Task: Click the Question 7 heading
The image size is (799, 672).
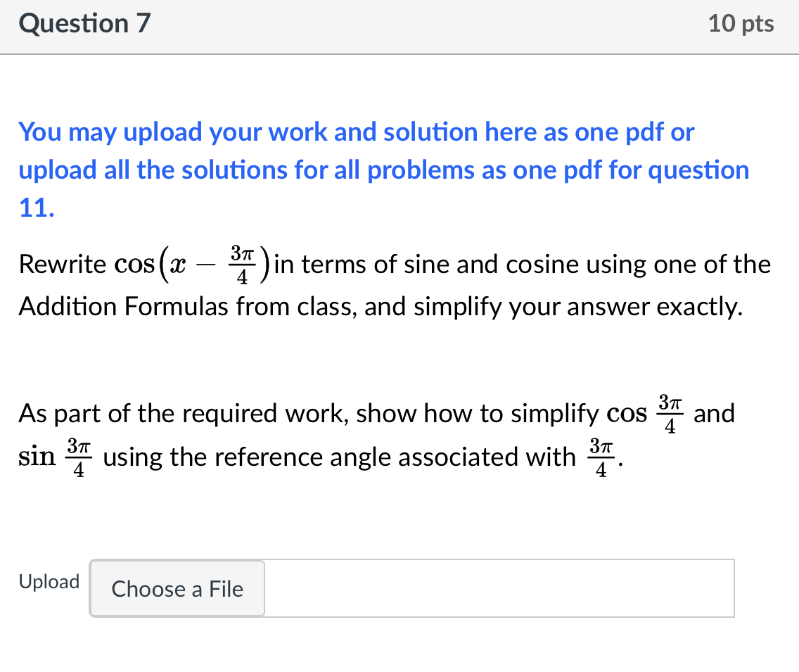Action: pyautogui.click(x=84, y=24)
